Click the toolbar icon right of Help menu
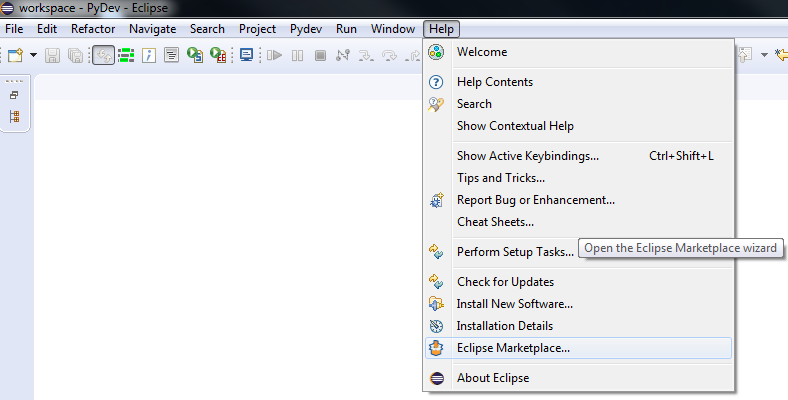Image resolution: width=788 pixels, height=400 pixels. click(x=745, y=55)
